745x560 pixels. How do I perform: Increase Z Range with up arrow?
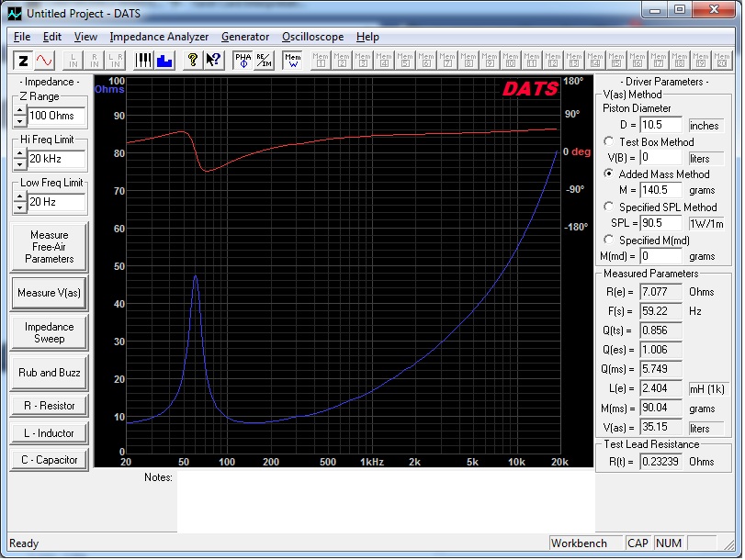point(19,111)
